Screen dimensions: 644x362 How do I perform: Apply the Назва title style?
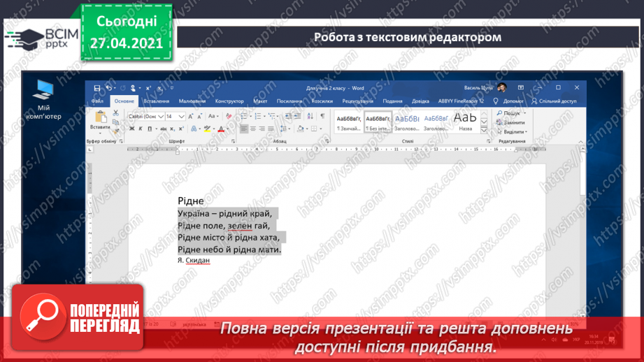point(465,122)
